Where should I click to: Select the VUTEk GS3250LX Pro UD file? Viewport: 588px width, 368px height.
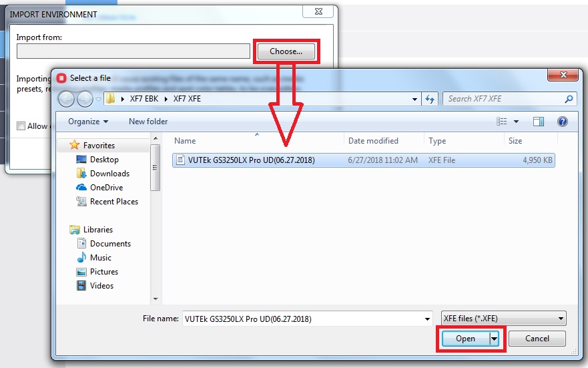pos(363,160)
